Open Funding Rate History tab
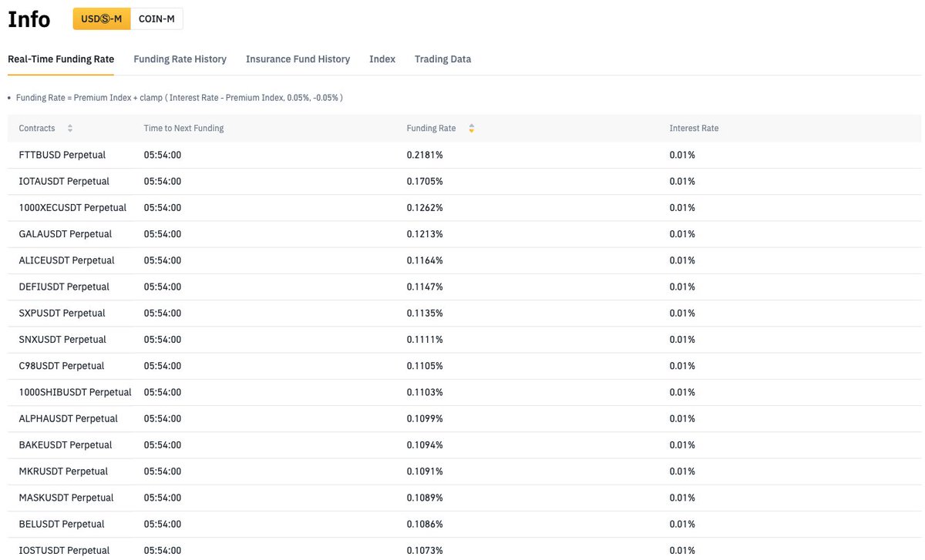 pyautogui.click(x=180, y=59)
